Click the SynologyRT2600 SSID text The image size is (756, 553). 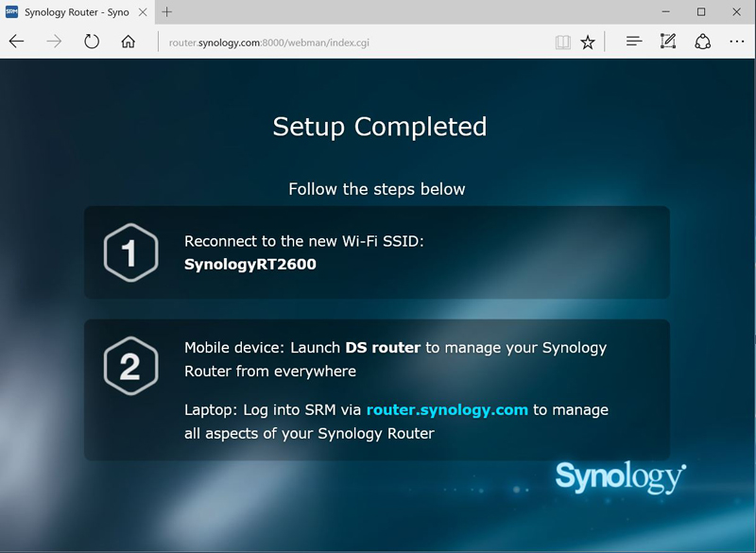250,264
